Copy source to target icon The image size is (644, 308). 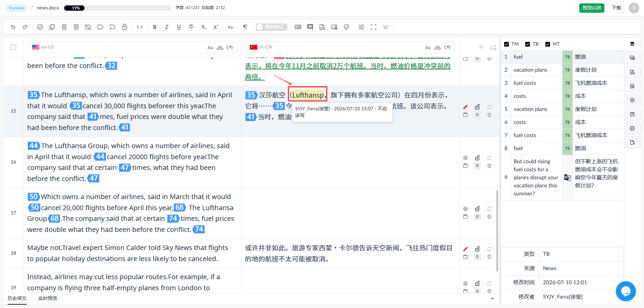[52, 27]
